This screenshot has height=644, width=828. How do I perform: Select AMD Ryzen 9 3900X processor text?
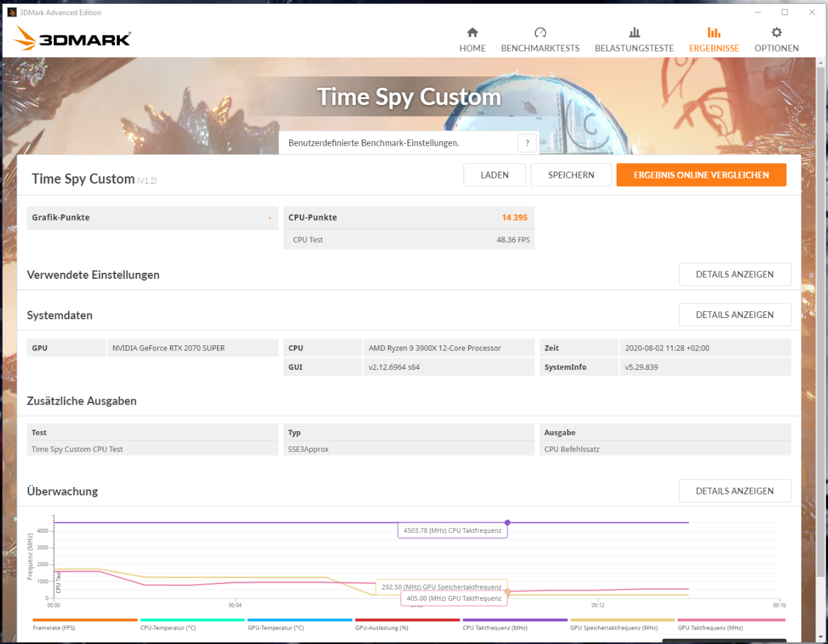pyautogui.click(x=435, y=348)
